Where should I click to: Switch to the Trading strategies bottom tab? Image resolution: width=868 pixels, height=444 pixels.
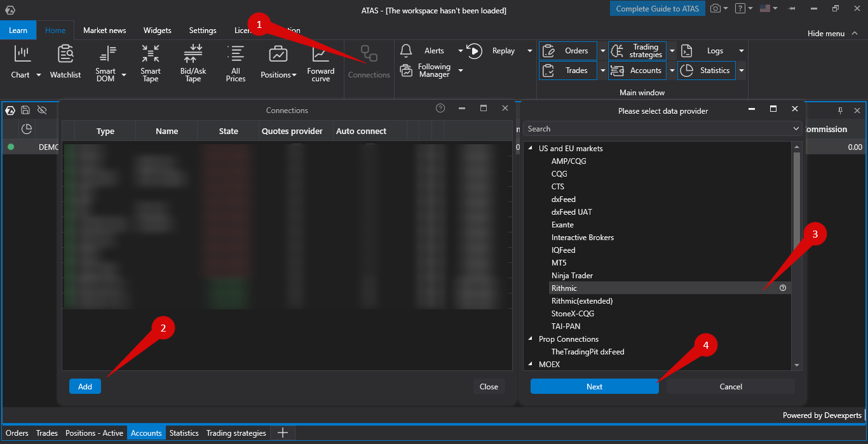click(x=236, y=433)
